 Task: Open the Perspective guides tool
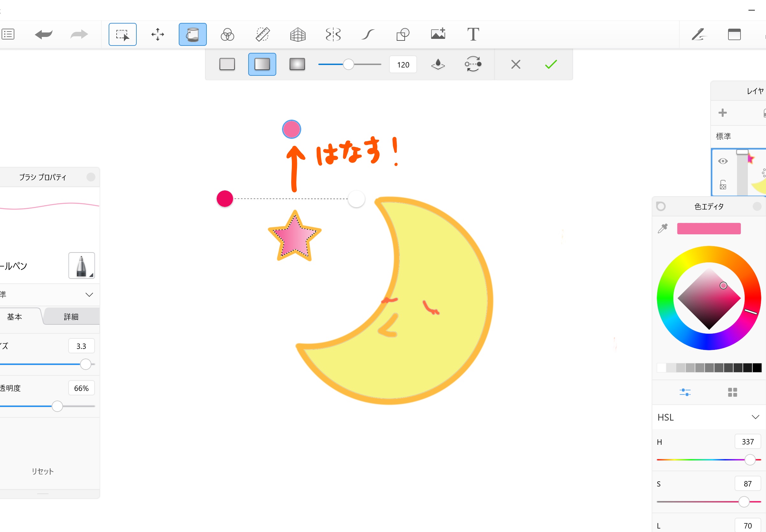(298, 34)
